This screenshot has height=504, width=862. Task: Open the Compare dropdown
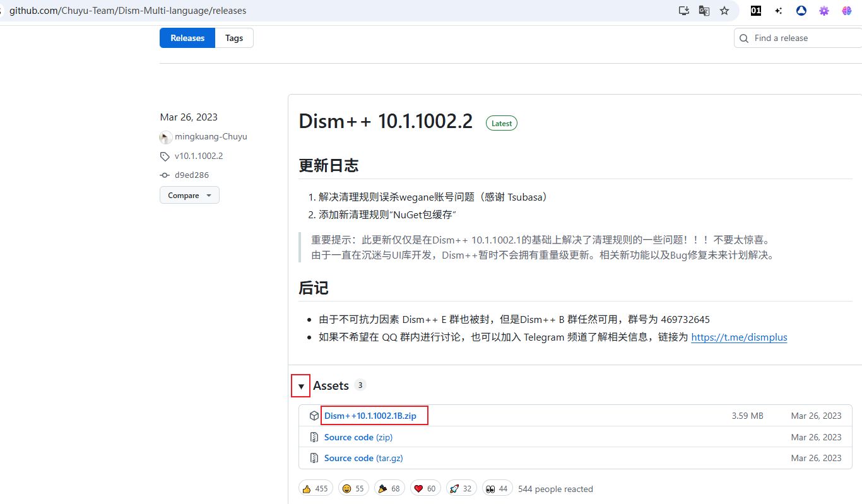click(189, 196)
